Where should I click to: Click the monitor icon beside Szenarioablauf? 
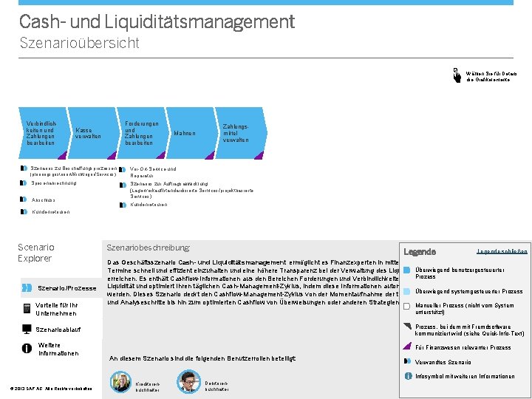[x=27, y=330]
